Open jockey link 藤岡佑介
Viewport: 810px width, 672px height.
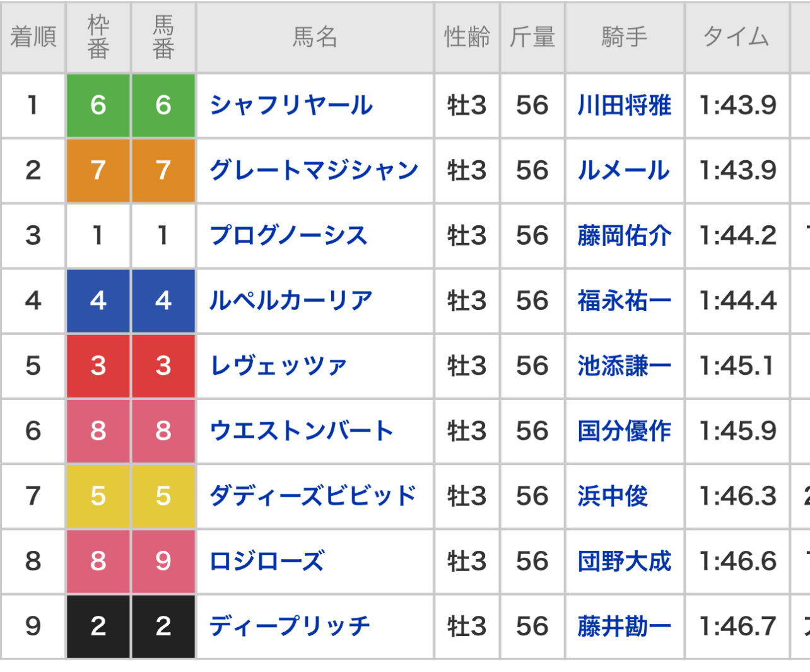click(624, 235)
